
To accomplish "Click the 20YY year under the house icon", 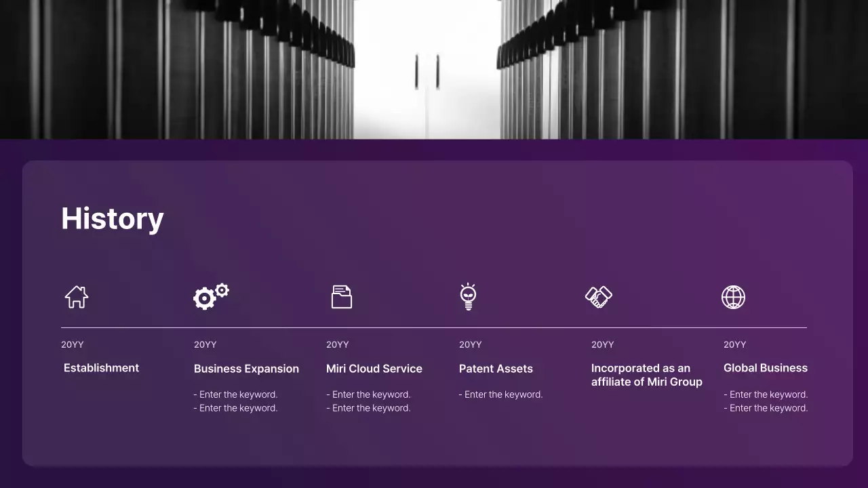I will pos(72,344).
